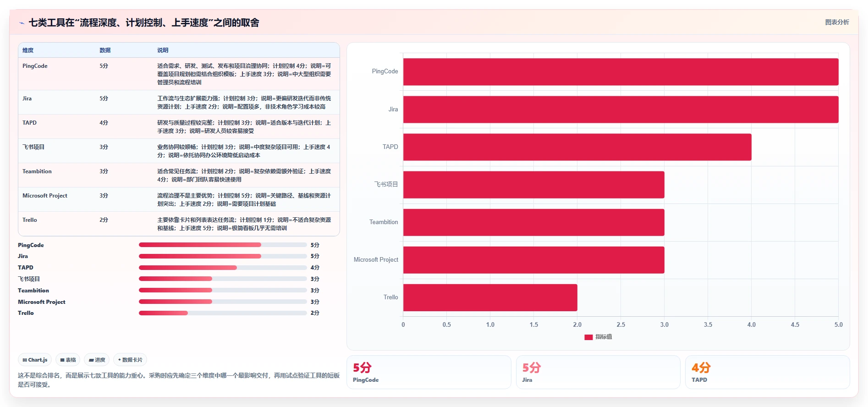Screen dimensions: 868x407
Task: Open the 5分 Jira score card
Action: 598,372
